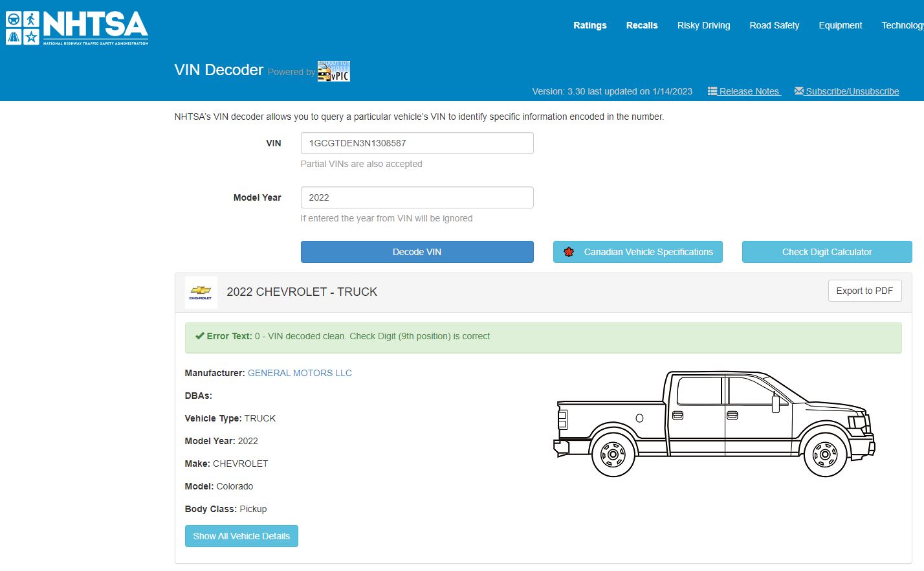Open Canadian Vehicle Specifications

pyautogui.click(x=638, y=252)
